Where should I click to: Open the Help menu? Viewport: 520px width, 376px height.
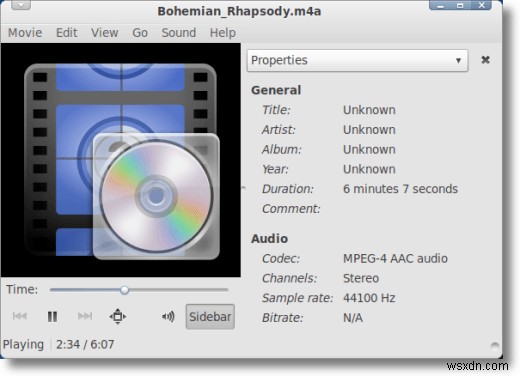coord(223,33)
